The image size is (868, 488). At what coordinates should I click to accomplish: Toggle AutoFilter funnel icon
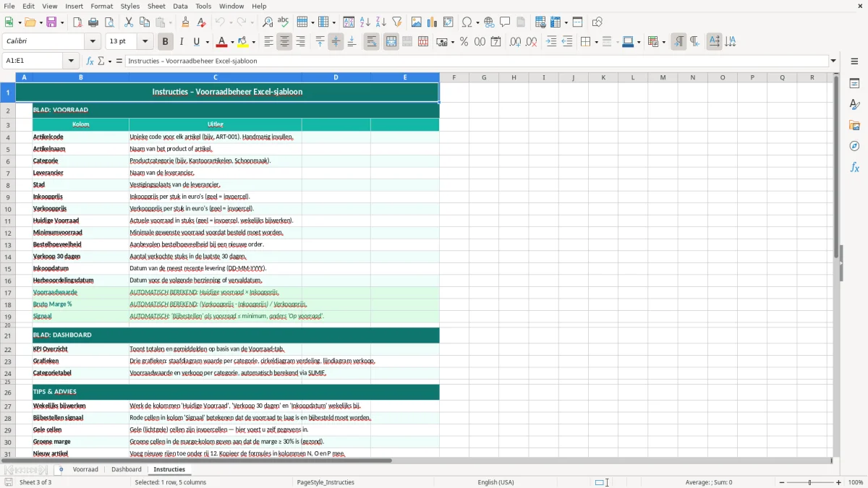click(397, 22)
